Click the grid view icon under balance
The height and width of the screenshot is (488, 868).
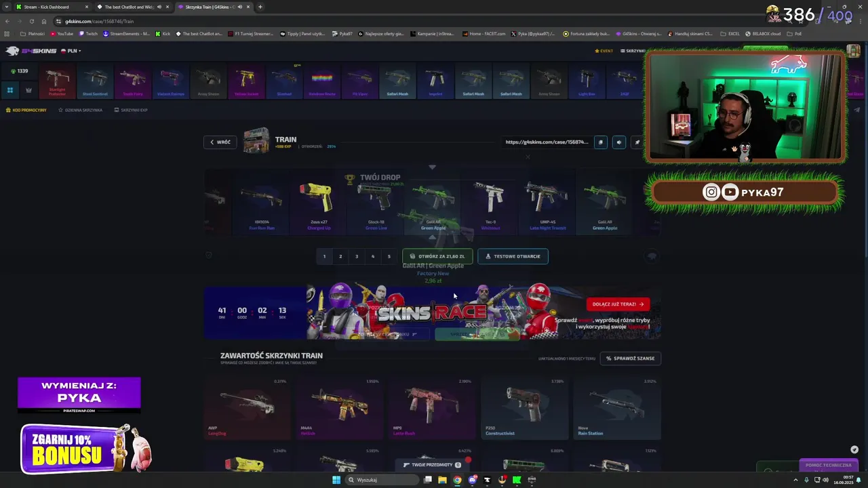pyautogui.click(x=10, y=89)
